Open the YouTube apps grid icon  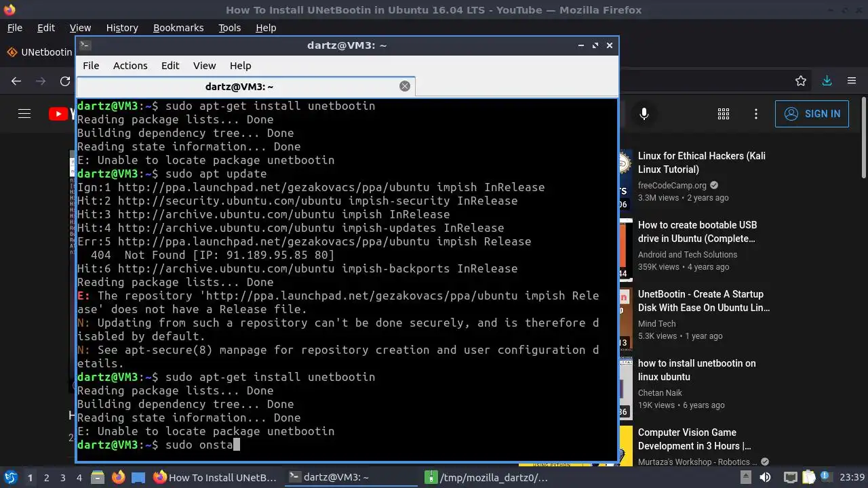click(x=724, y=114)
